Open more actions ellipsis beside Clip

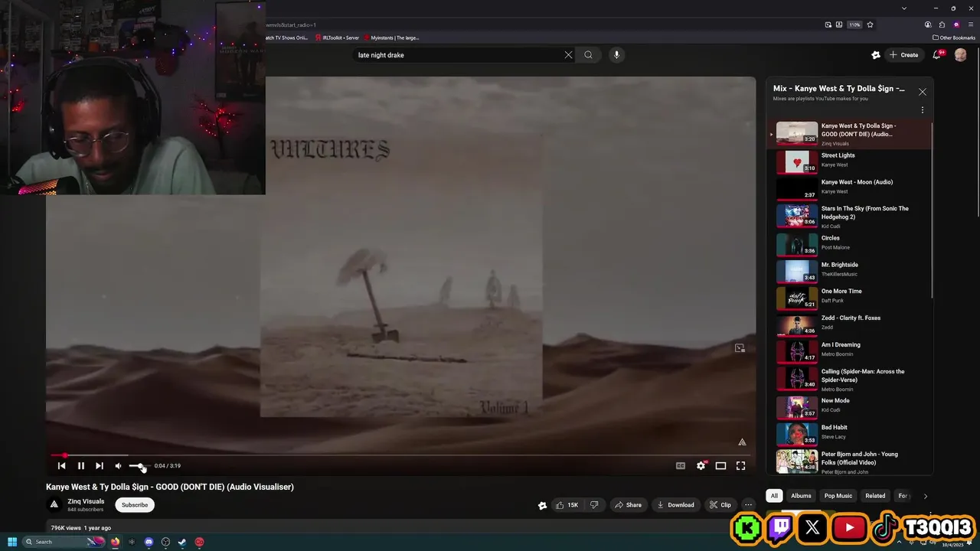(749, 505)
